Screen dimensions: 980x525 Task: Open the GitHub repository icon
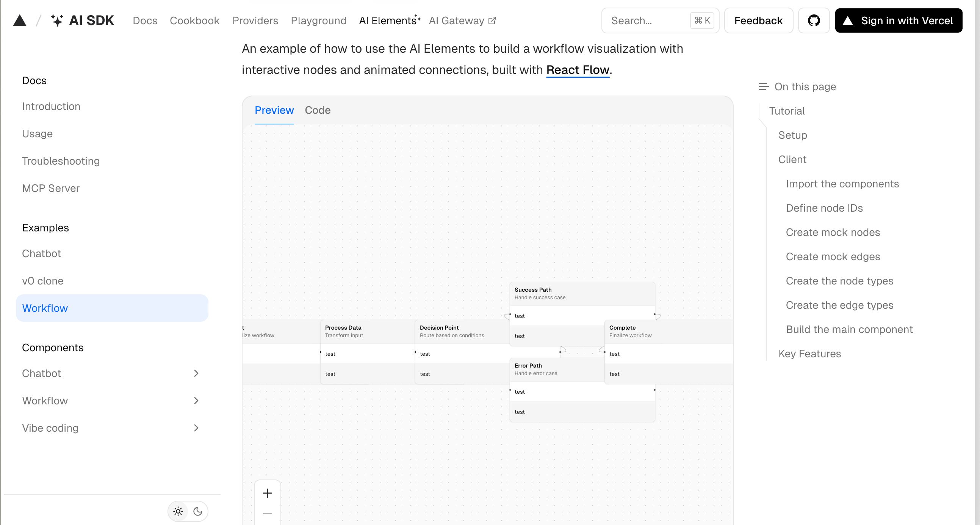813,20
